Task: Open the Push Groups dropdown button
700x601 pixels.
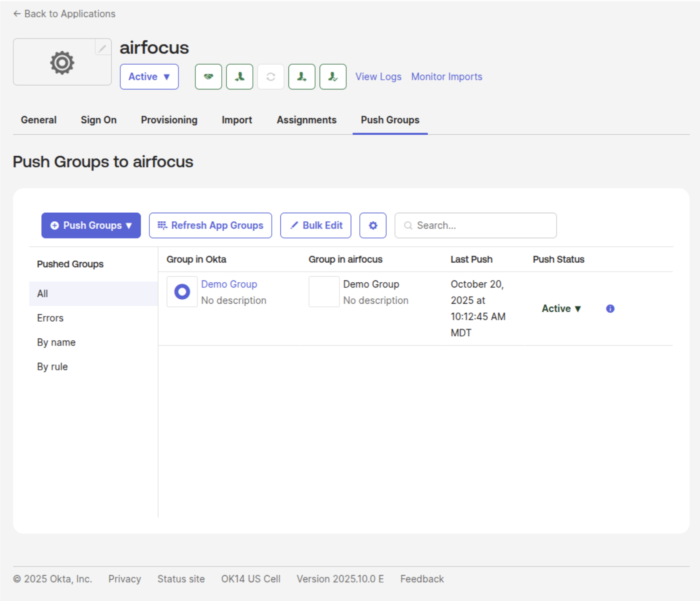Action: click(91, 225)
